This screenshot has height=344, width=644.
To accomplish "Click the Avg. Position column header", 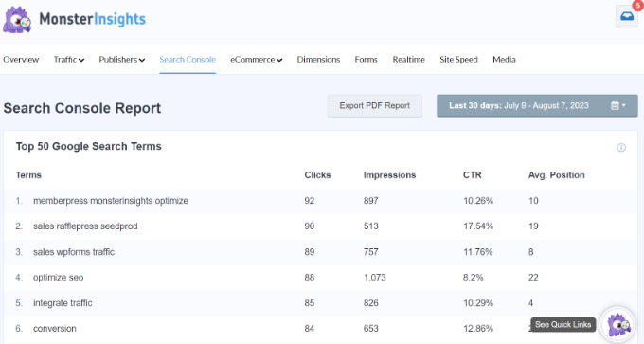I will click(x=557, y=175).
